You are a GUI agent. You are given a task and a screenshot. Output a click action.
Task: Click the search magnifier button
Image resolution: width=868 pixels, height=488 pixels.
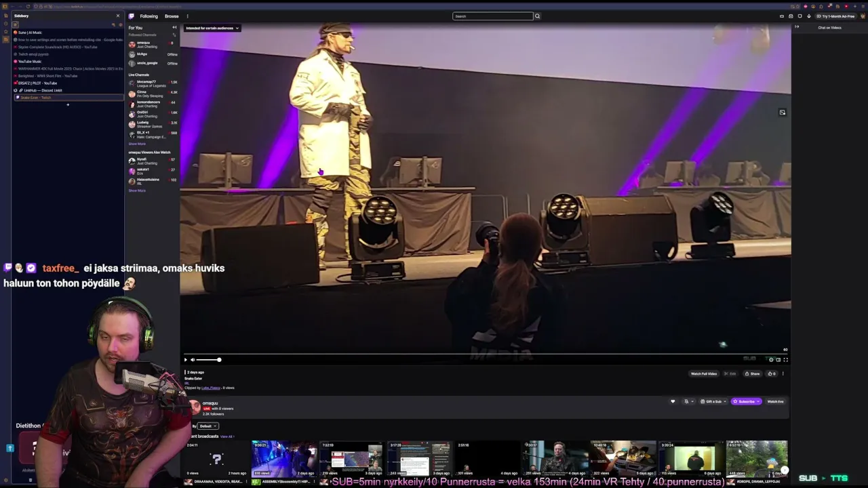(537, 16)
